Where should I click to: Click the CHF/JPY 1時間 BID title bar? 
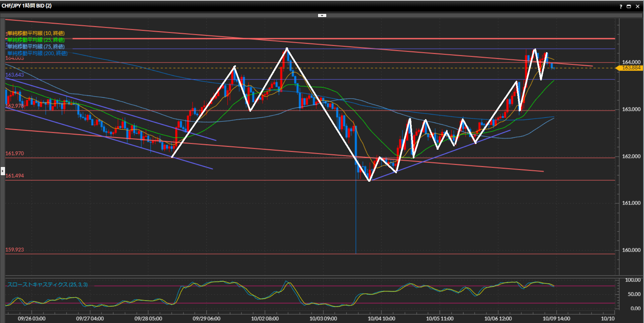[x=27, y=6]
